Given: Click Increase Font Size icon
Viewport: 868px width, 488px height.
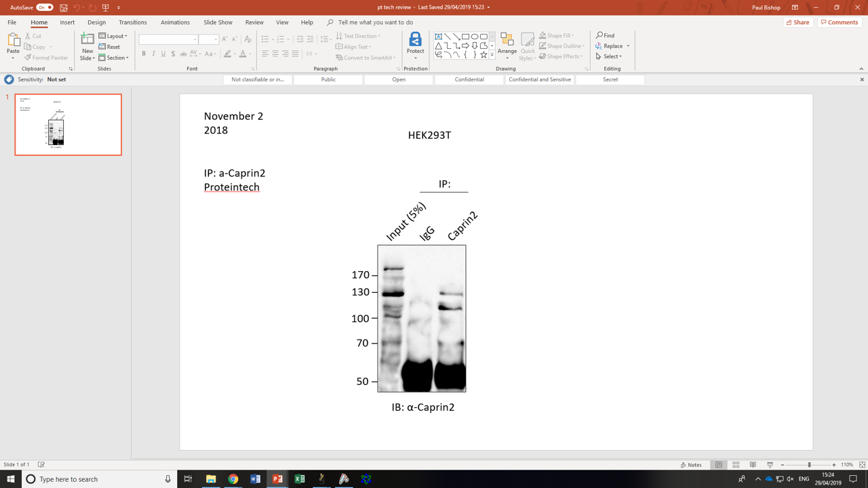Looking at the screenshot, I should point(225,39).
